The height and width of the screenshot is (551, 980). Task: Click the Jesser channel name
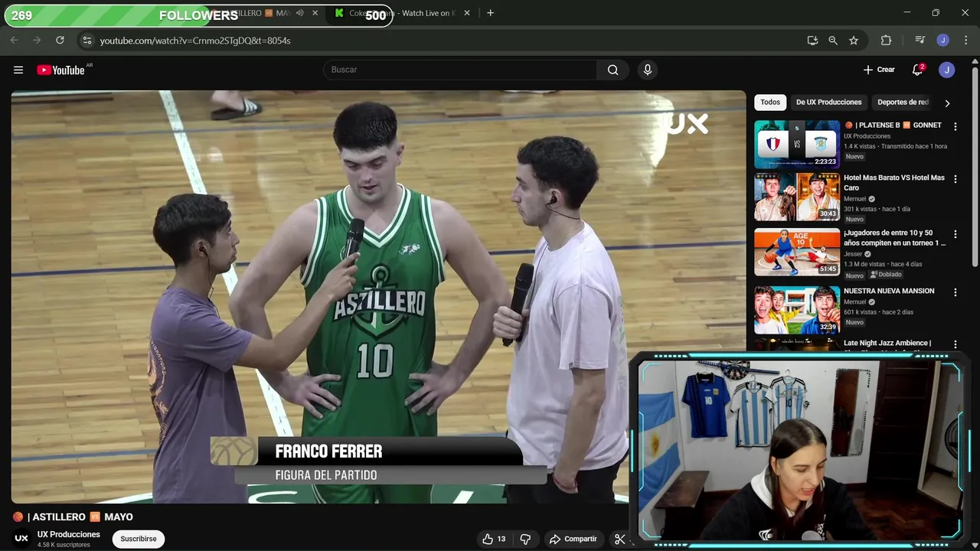click(854, 254)
